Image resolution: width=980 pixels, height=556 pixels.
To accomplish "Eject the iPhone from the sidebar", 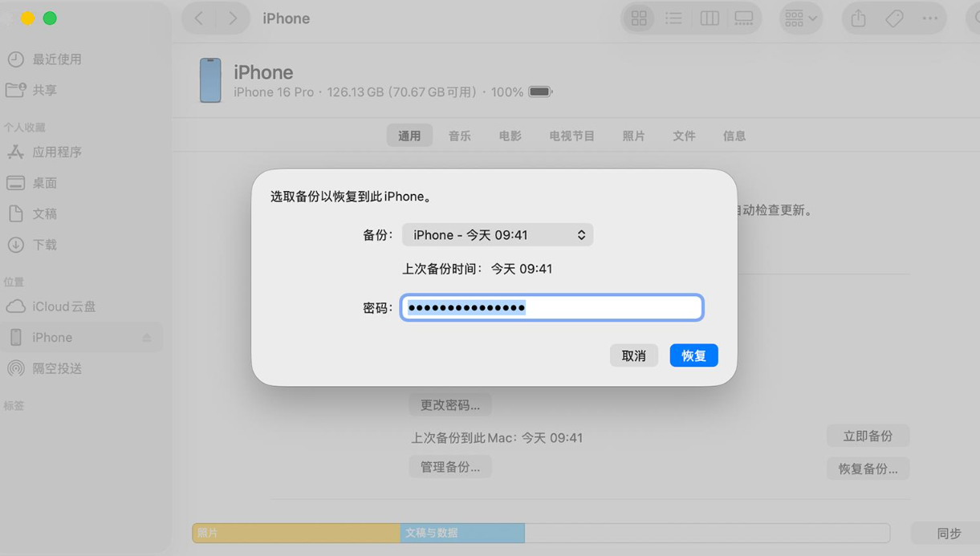I will 147,338.
